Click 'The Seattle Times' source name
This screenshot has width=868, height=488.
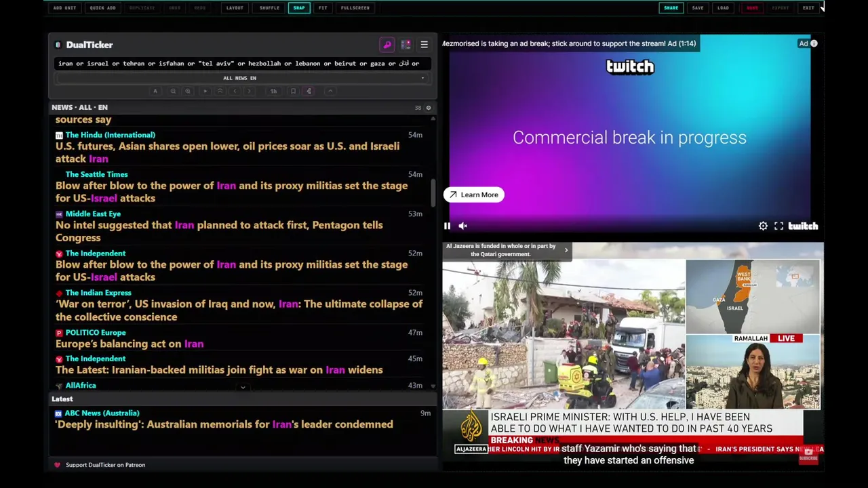click(96, 175)
